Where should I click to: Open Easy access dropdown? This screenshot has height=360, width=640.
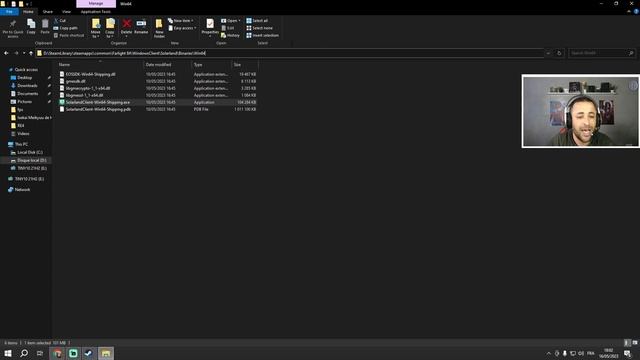[182, 28]
